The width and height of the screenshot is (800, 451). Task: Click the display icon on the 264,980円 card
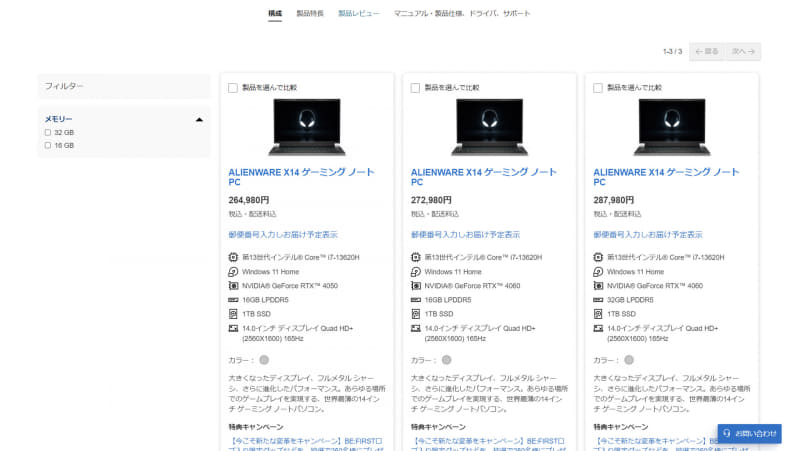233,328
